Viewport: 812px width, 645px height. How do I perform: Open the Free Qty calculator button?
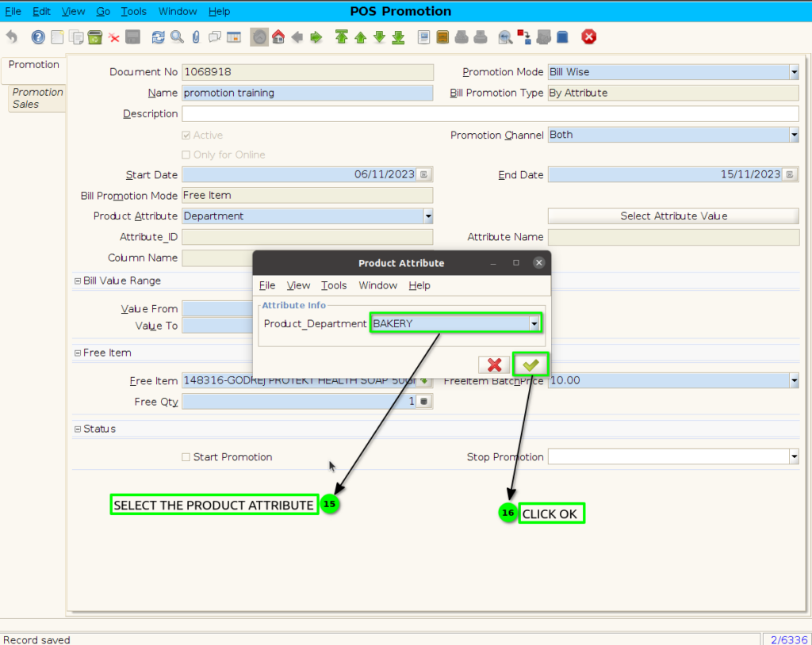point(424,402)
